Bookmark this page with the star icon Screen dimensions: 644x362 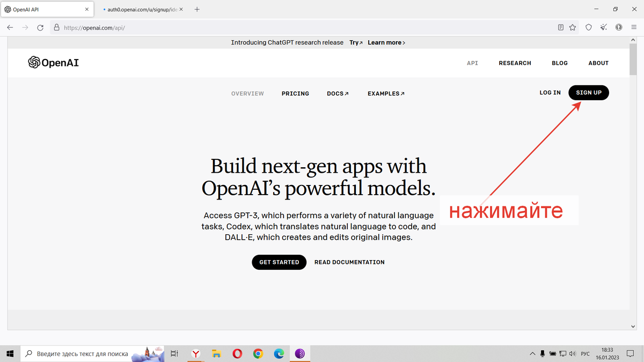(573, 27)
